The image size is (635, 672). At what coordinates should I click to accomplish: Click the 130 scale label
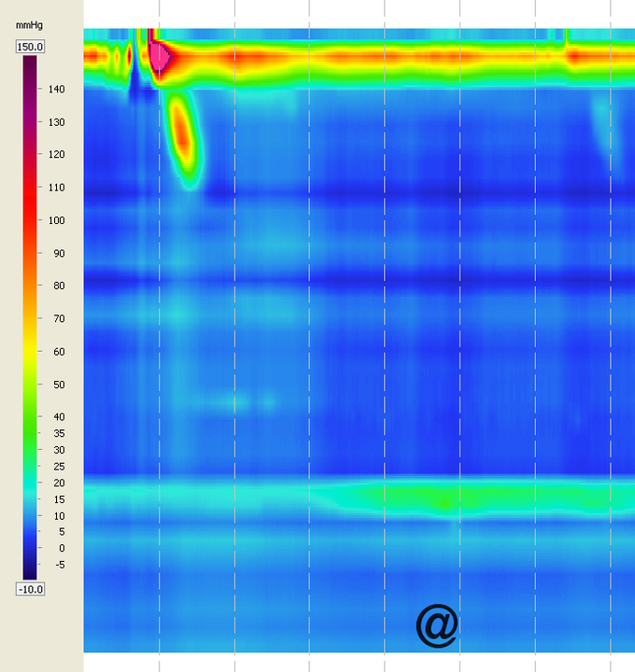[57, 122]
